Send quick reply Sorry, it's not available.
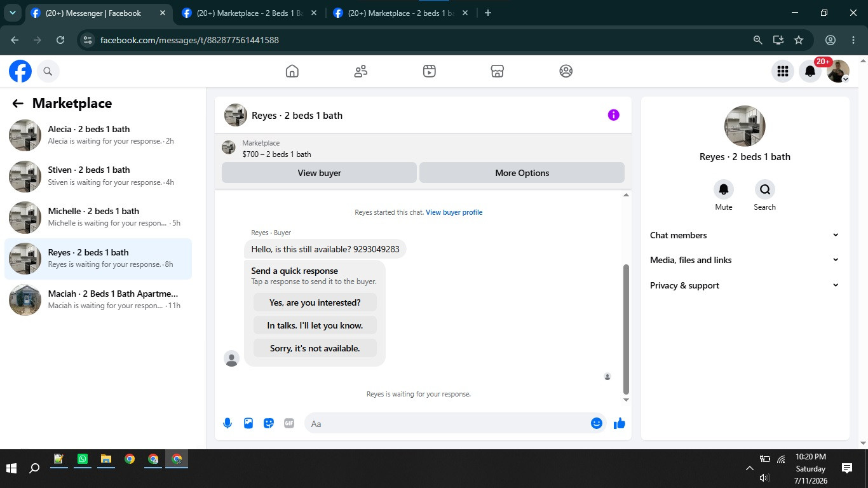868x488 pixels. pos(315,348)
